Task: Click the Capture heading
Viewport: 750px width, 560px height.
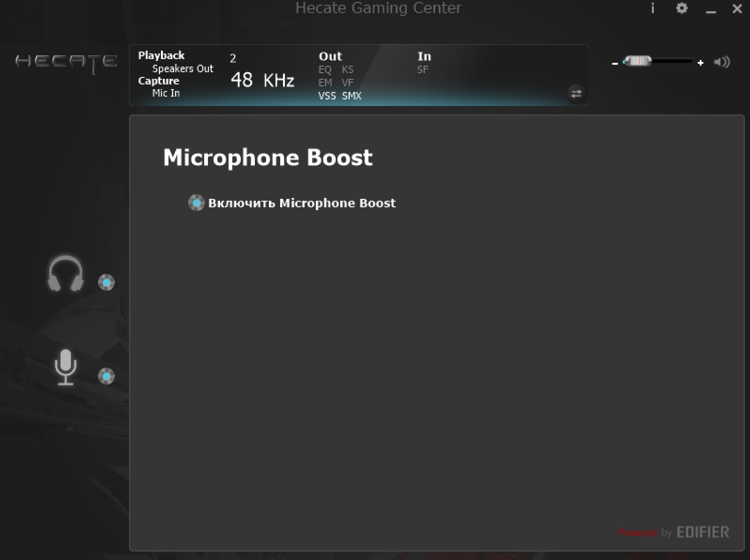Action: point(159,81)
